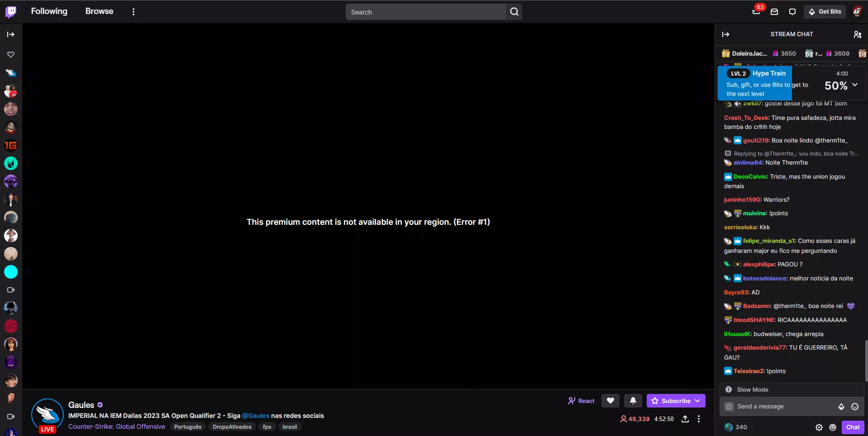This screenshot has height=436, width=868.
Task: Open the Whispers chat bubble icon
Action: click(x=792, y=12)
